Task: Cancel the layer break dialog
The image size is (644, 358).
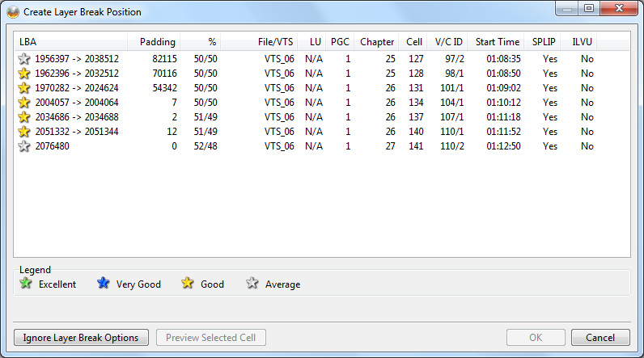Action: click(600, 338)
